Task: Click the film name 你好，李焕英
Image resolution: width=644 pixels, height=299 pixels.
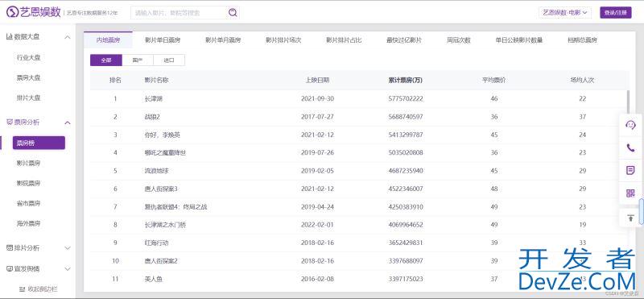Action: (163, 135)
